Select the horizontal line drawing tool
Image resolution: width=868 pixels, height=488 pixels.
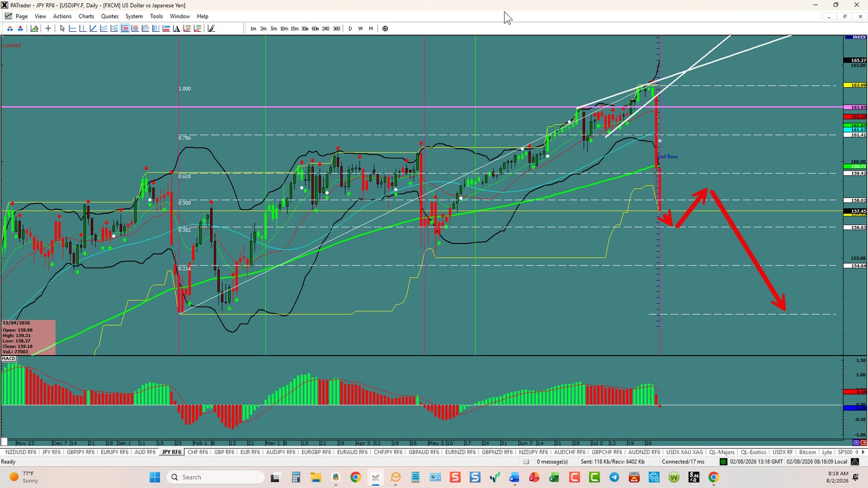tap(73, 28)
